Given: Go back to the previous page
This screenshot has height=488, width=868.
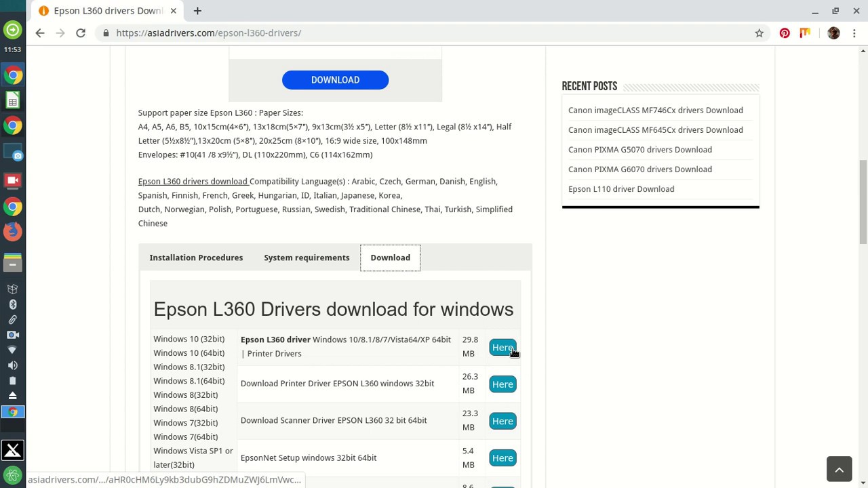Looking at the screenshot, I should [40, 33].
